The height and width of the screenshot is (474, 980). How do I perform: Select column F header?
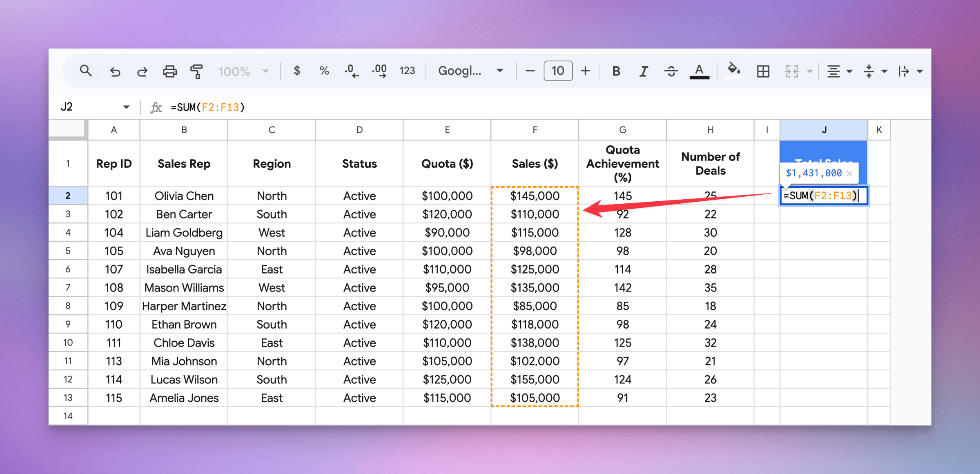point(535,130)
